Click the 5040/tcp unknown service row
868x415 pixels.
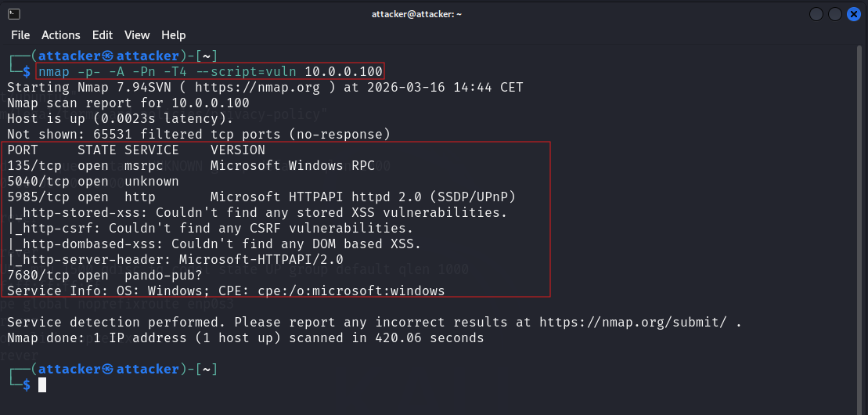pos(93,181)
